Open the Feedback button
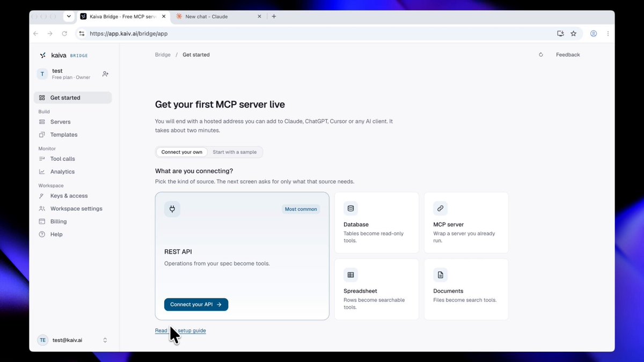Image resolution: width=644 pixels, height=362 pixels. [x=568, y=55]
